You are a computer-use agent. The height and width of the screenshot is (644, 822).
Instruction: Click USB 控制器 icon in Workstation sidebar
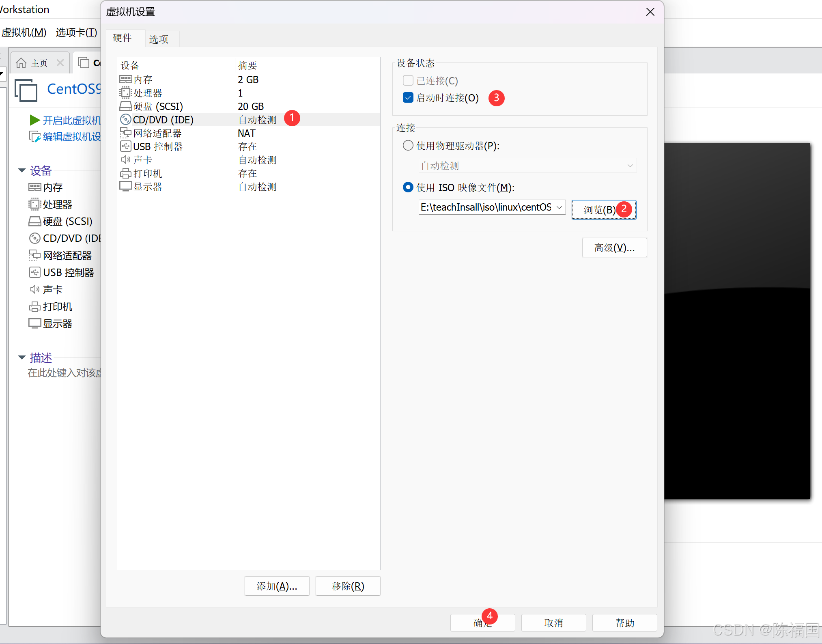[x=35, y=272]
